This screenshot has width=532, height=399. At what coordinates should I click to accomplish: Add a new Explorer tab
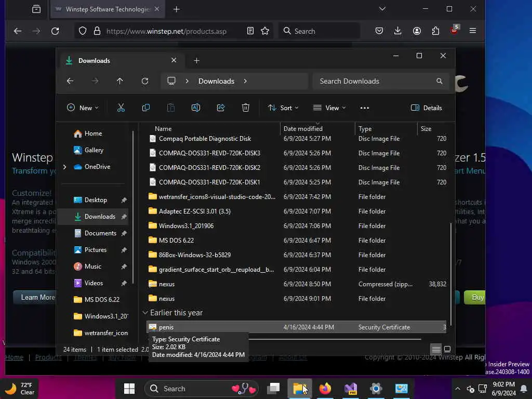pyautogui.click(x=196, y=61)
